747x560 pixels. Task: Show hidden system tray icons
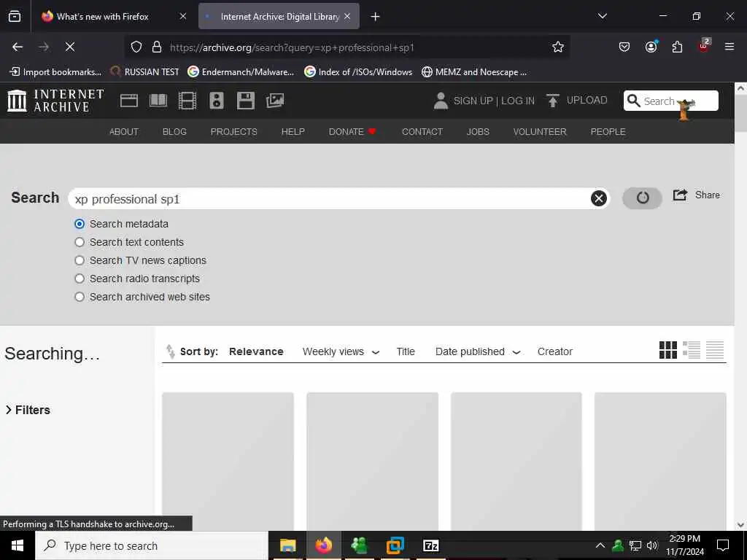tap(600, 545)
